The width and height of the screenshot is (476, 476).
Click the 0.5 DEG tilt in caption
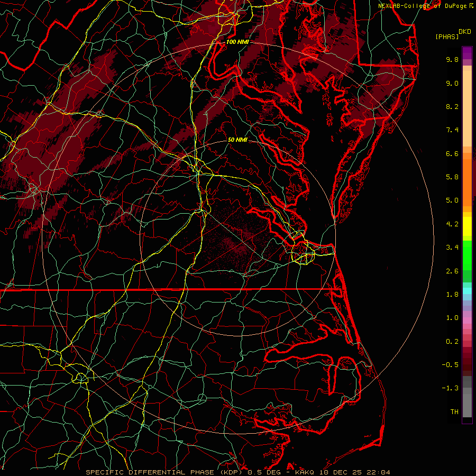(263, 472)
